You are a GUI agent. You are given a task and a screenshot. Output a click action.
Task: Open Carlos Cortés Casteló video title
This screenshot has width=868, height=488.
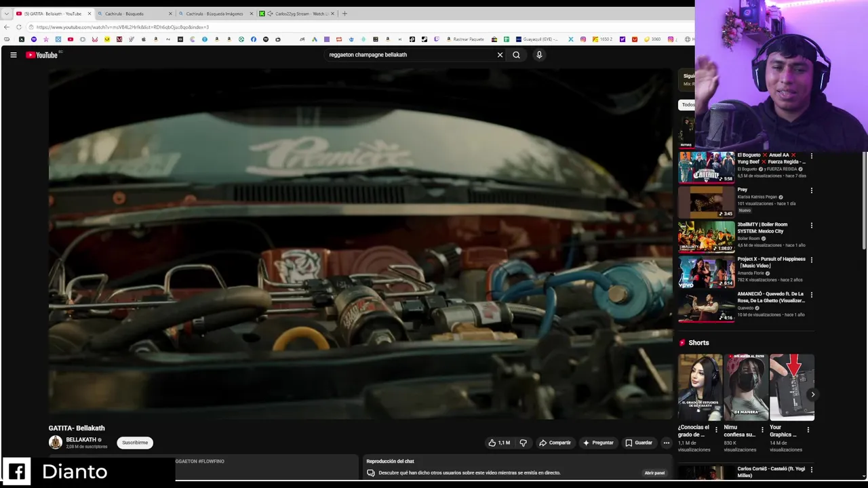tap(771, 472)
